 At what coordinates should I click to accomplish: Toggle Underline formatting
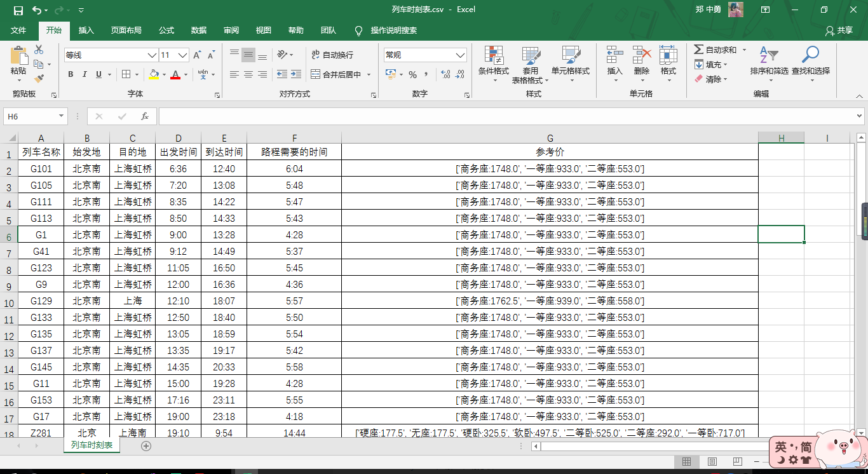coord(98,74)
